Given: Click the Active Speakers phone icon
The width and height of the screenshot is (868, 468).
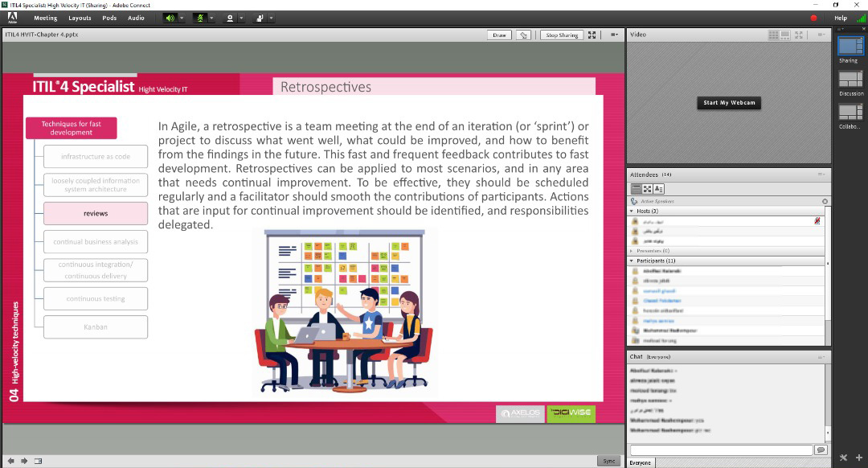Looking at the screenshot, I should [634, 202].
